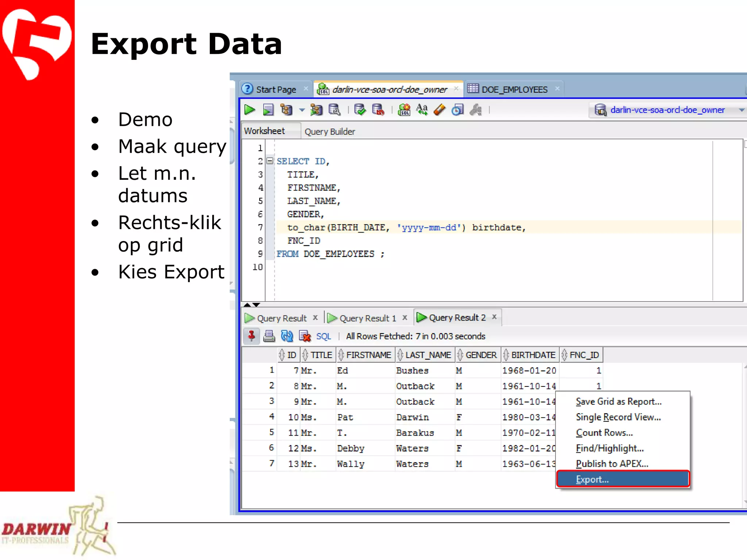
Task: Click the Rollback toolbar icon
Action: coord(378,110)
